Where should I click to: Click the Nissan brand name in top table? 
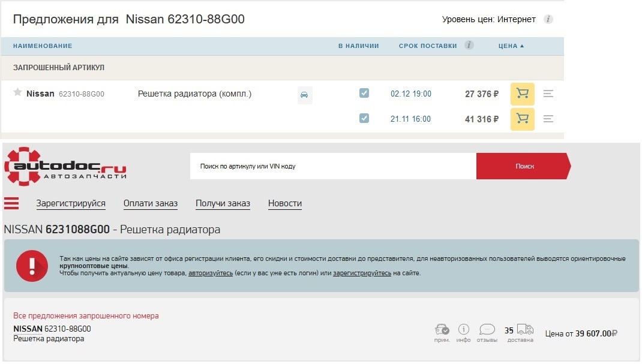tap(40, 94)
